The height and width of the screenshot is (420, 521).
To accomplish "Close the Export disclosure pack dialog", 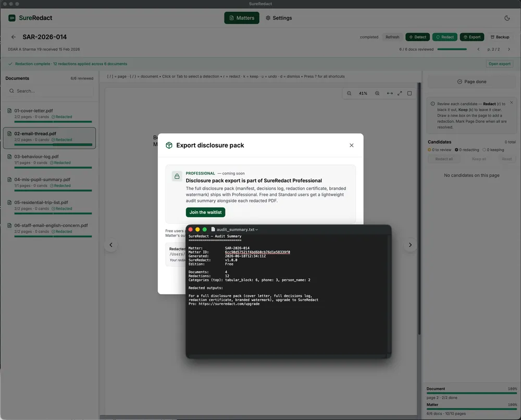I will point(351,145).
